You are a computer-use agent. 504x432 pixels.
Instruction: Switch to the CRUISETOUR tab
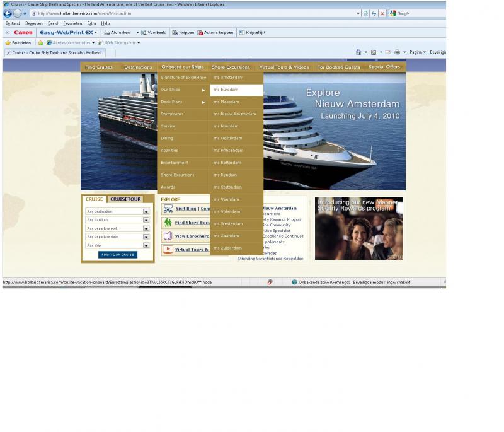(125, 199)
